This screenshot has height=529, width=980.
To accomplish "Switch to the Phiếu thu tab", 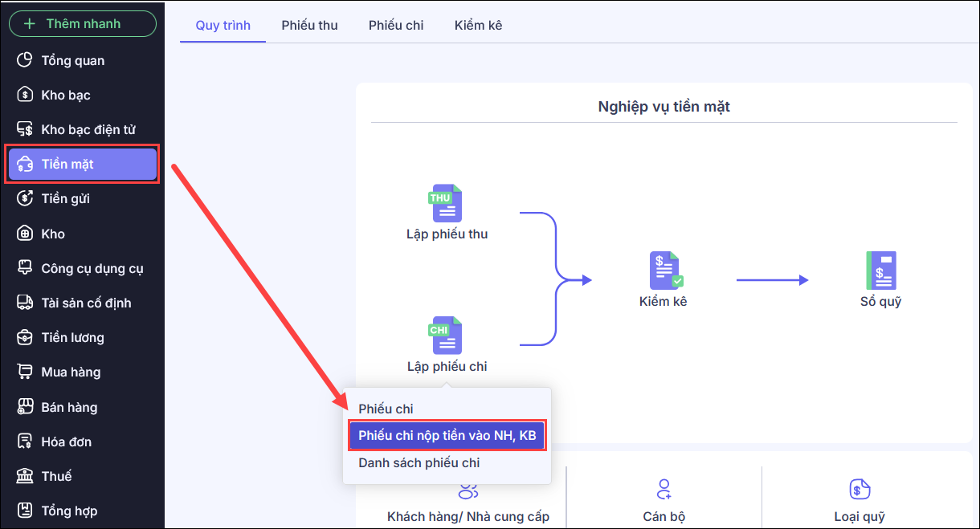I will pyautogui.click(x=309, y=25).
